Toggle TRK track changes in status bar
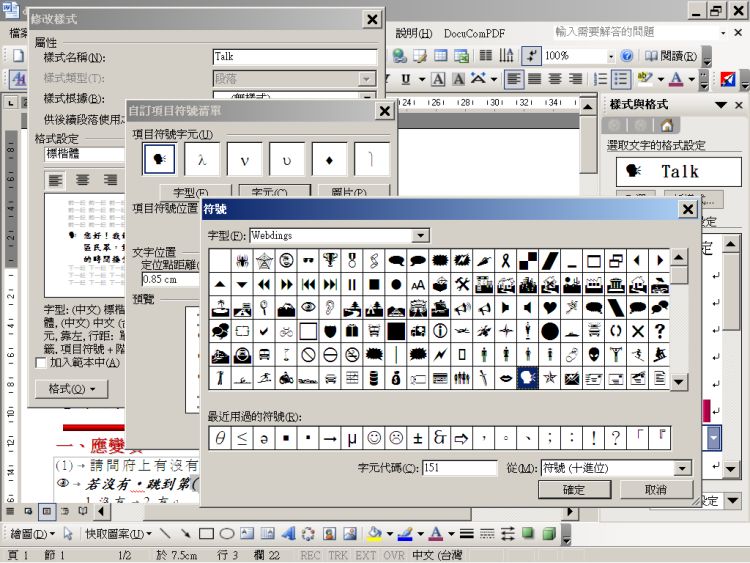 click(x=338, y=555)
